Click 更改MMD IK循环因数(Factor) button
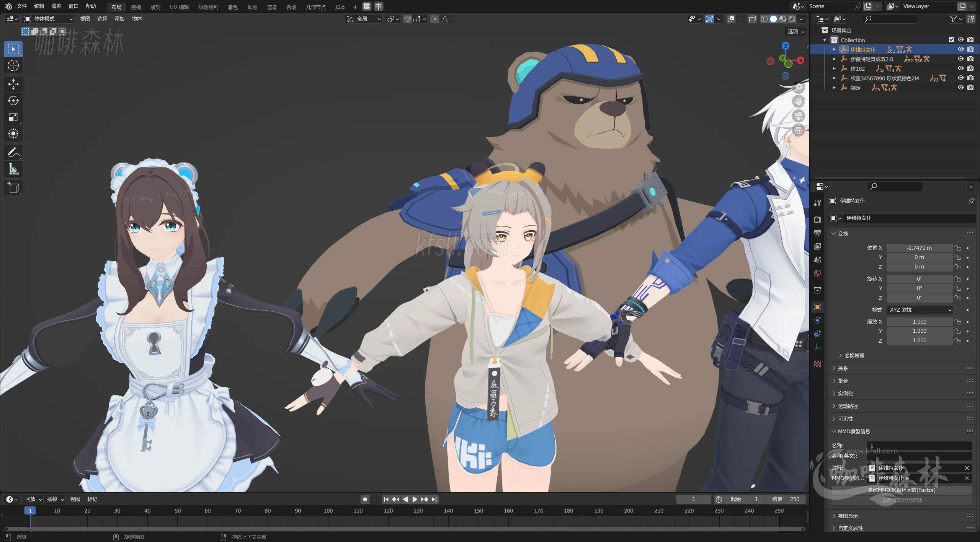The height and width of the screenshot is (542, 980). [902, 490]
